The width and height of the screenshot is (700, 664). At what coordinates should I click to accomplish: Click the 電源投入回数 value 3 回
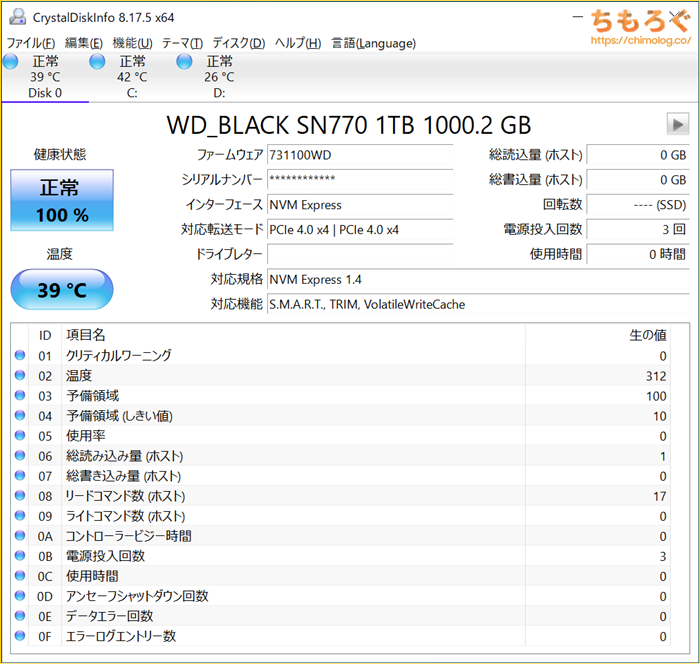point(638,230)
